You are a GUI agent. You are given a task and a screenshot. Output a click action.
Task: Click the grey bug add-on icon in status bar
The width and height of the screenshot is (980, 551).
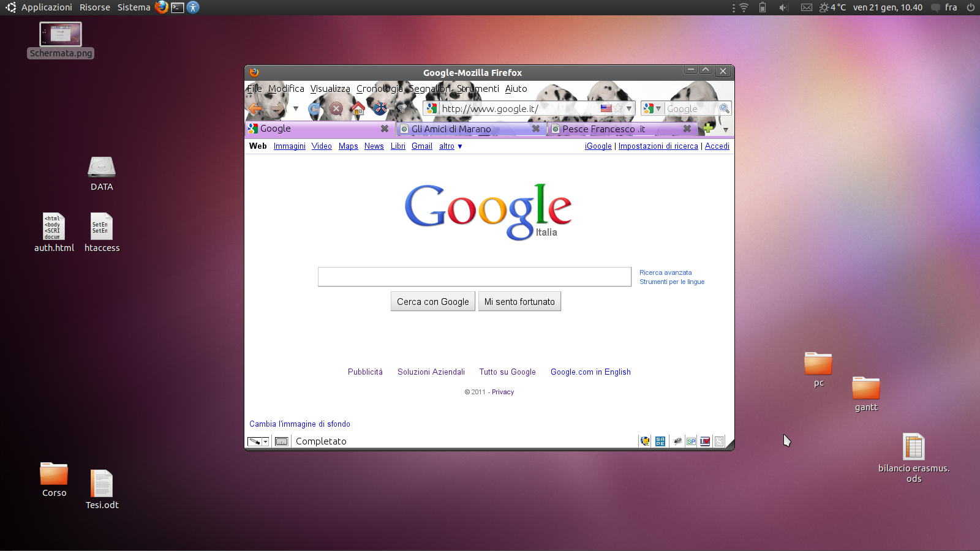(677, 441)
